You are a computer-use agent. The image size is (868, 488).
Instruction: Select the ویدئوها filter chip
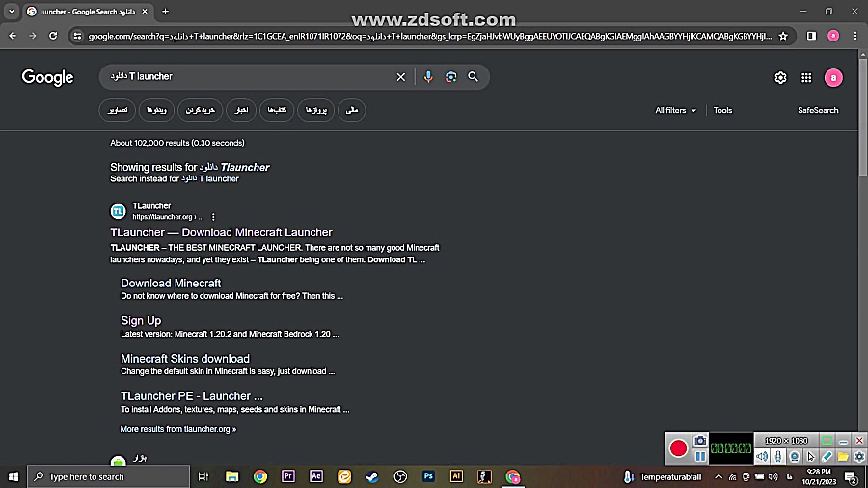click(x=156, y=110)
